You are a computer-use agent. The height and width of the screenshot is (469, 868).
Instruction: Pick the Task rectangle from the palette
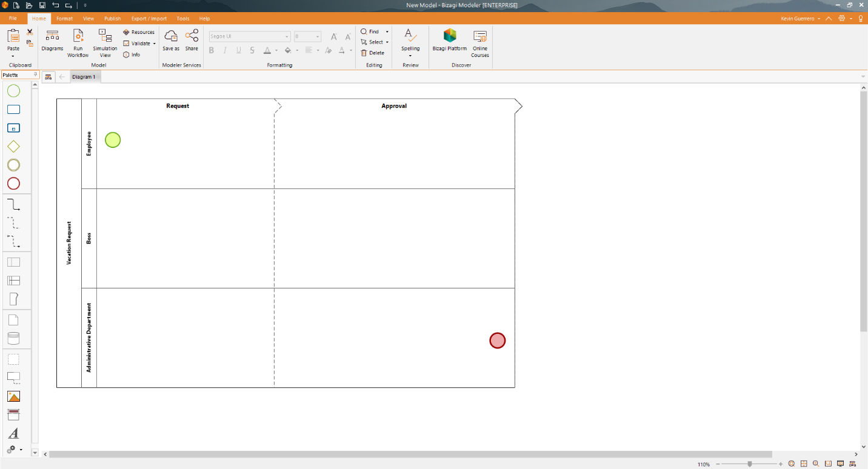pos(13,110)
